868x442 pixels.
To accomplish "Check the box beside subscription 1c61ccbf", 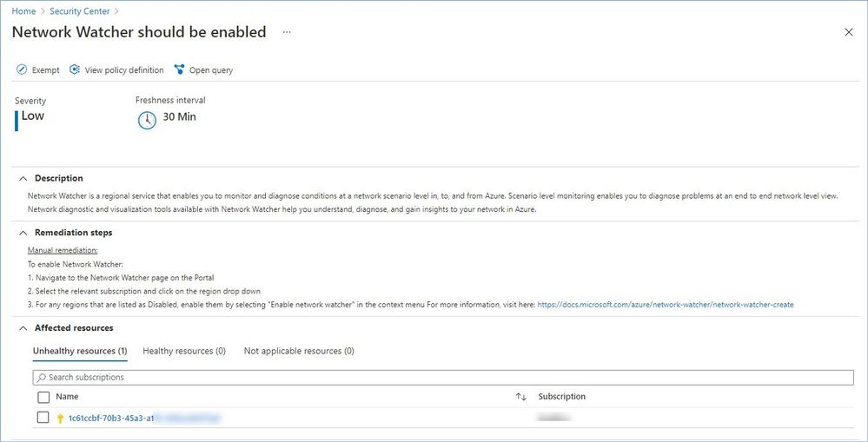I will 43,418.
